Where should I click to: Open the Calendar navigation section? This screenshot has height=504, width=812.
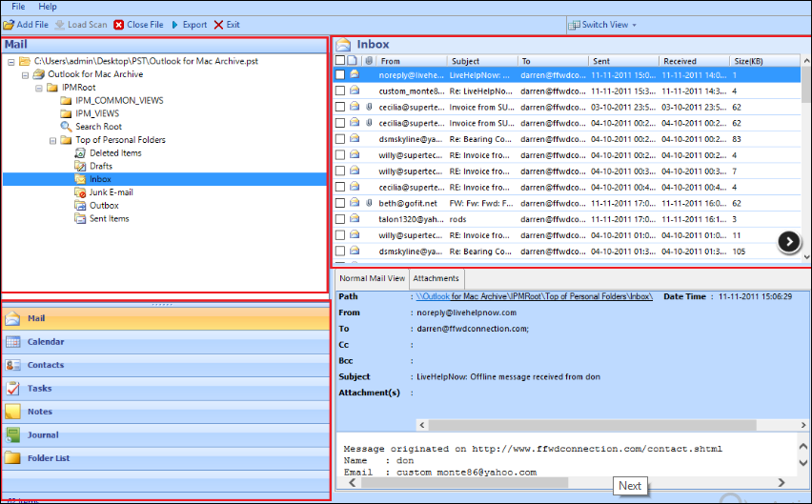pyautogui.click(x=166, y=342)
